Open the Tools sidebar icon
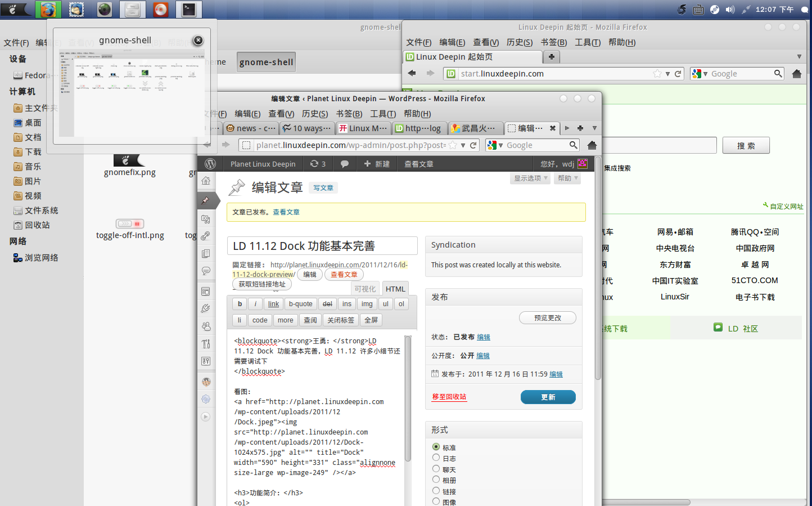This screenshot has height=506, width=812. [x=206, y=343]
